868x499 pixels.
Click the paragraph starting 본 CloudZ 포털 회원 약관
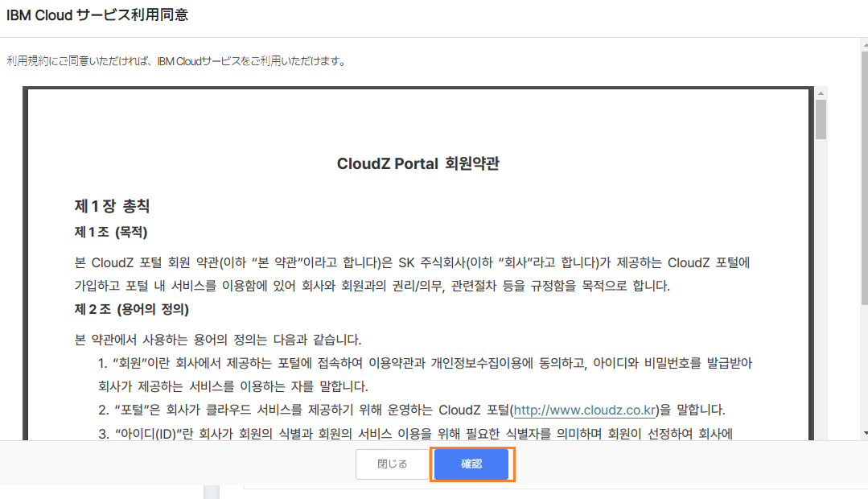(x=413, y=274)
